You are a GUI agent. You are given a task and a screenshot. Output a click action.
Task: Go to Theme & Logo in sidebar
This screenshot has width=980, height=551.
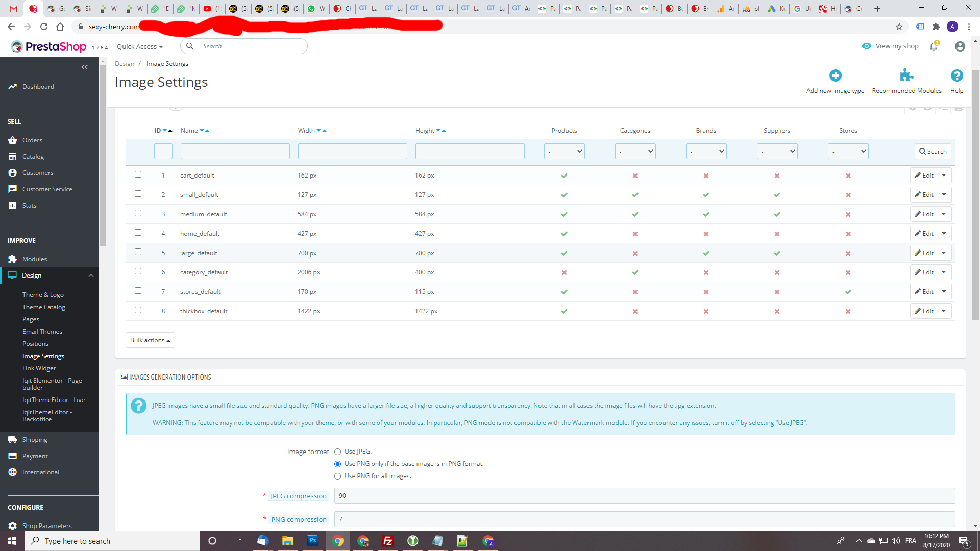43,295
